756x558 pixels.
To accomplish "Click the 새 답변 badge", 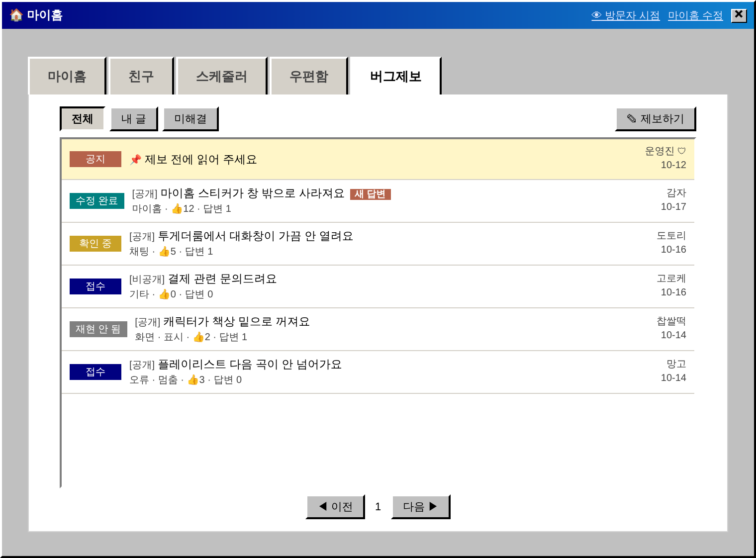I will pos(371,194).
